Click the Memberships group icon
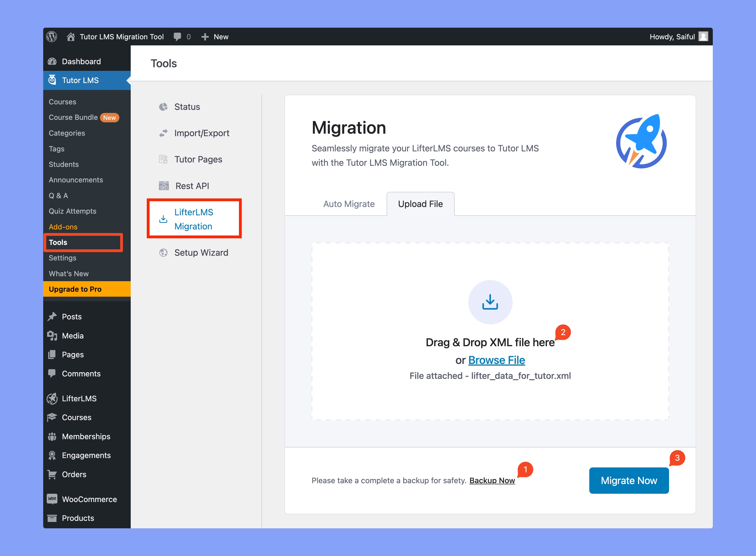756x556 pixels. point(52,436)
